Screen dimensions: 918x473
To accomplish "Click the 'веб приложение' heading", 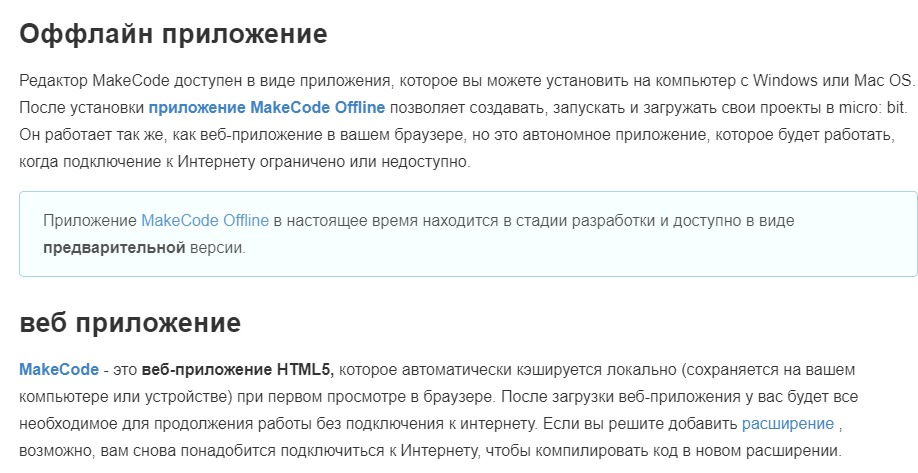I will pos(130,323).
